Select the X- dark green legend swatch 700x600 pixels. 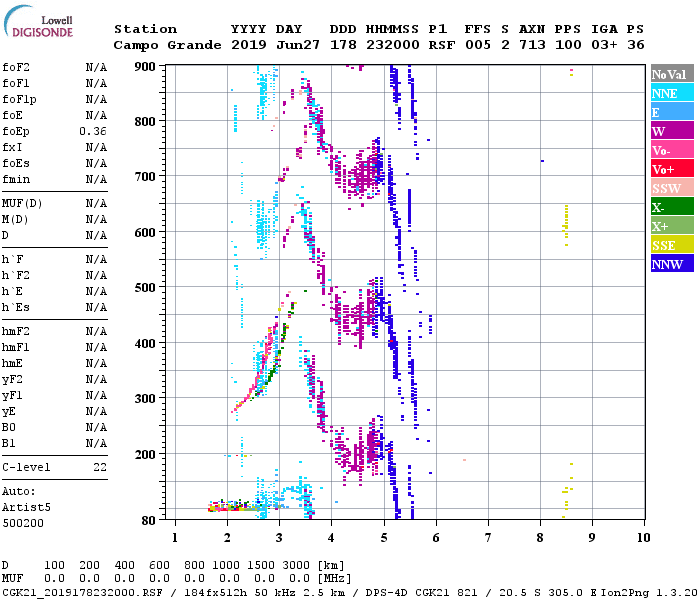pos(672,207)
